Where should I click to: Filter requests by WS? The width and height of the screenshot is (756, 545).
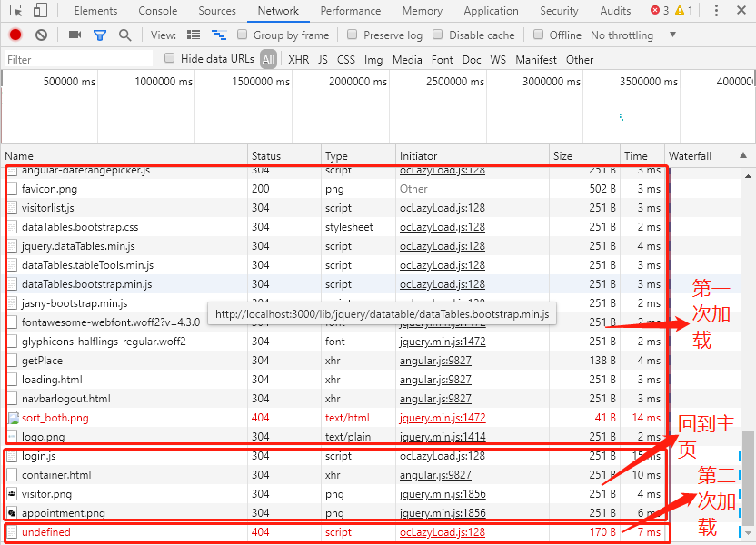498,60
